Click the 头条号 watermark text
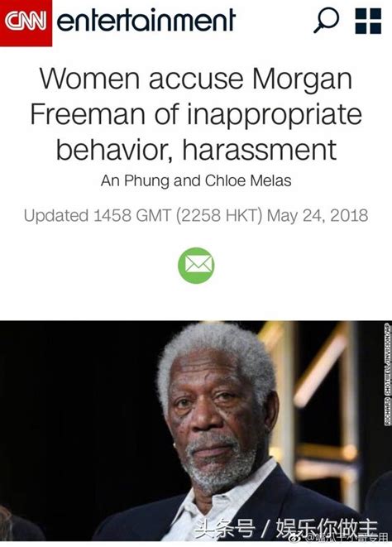 click(224, 529)
